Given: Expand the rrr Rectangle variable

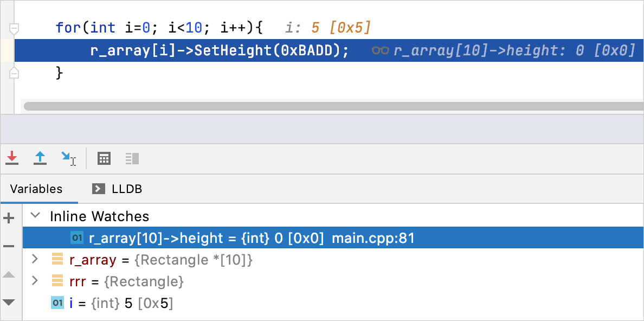Looking at the screenshot, I should 35,281.
